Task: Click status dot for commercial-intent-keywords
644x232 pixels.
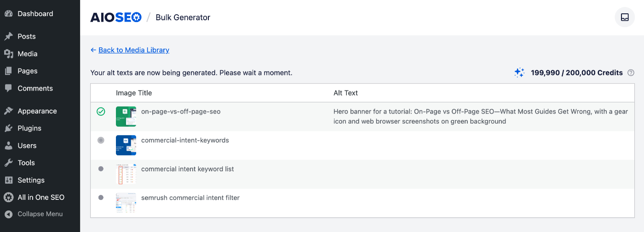Action: [101, 140]
